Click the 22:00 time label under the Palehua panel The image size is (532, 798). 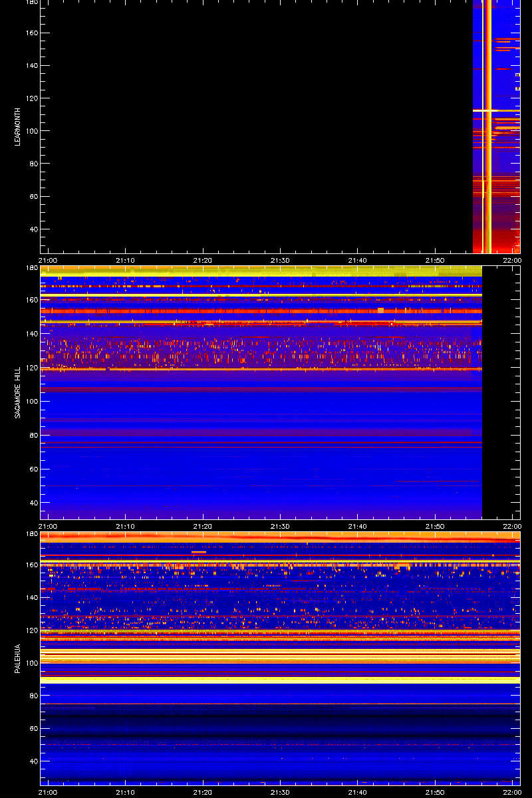(x=512, y=792)
